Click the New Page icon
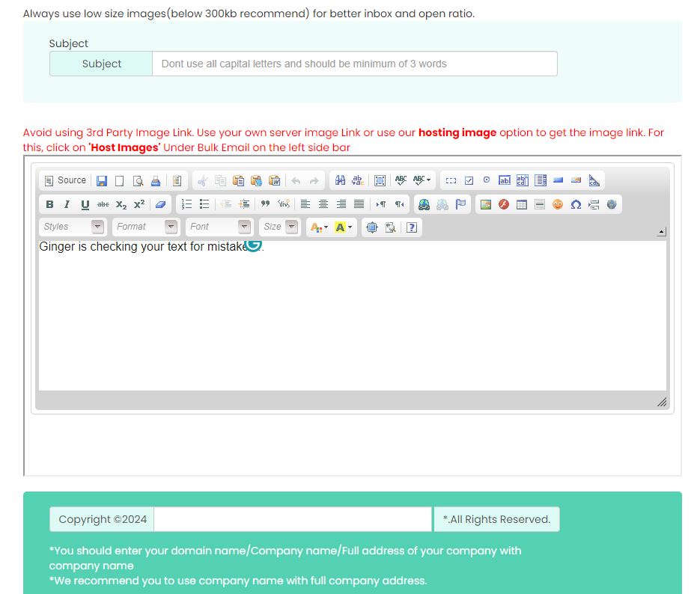This screenshot has width=700, height=594. tap(120, 180)
